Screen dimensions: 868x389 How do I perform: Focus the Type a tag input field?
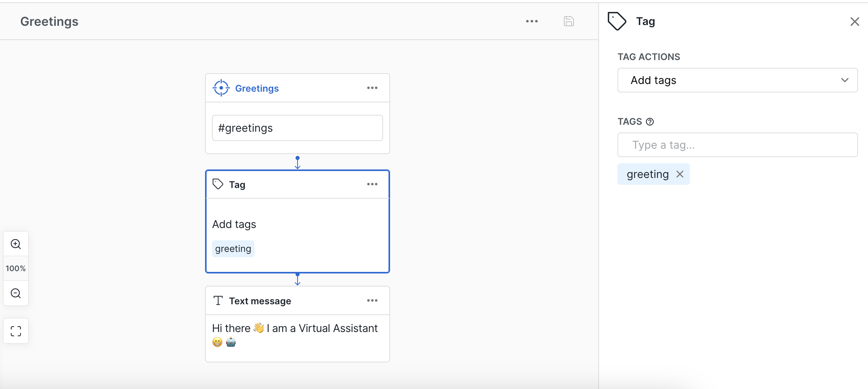click(737, 145)
